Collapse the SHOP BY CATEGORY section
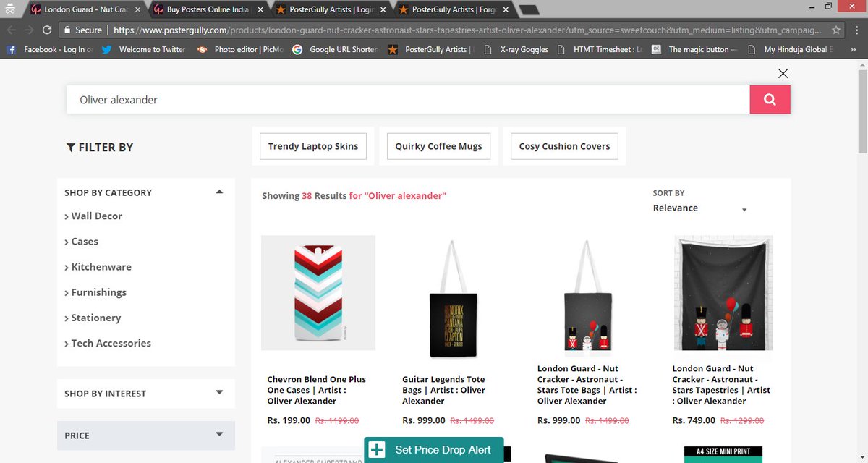Image resolution: width=868 pixels, height=463 pixels. [x=219, y=192]
